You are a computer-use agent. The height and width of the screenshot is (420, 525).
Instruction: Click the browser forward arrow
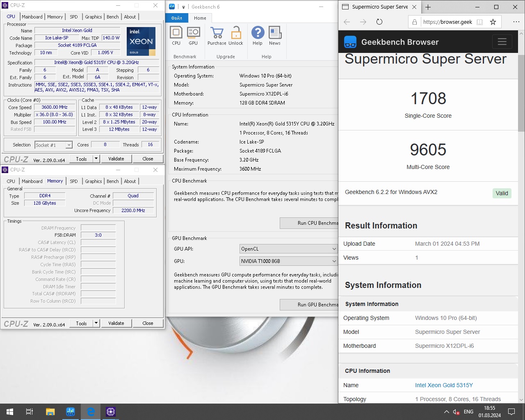click(363, 22)
